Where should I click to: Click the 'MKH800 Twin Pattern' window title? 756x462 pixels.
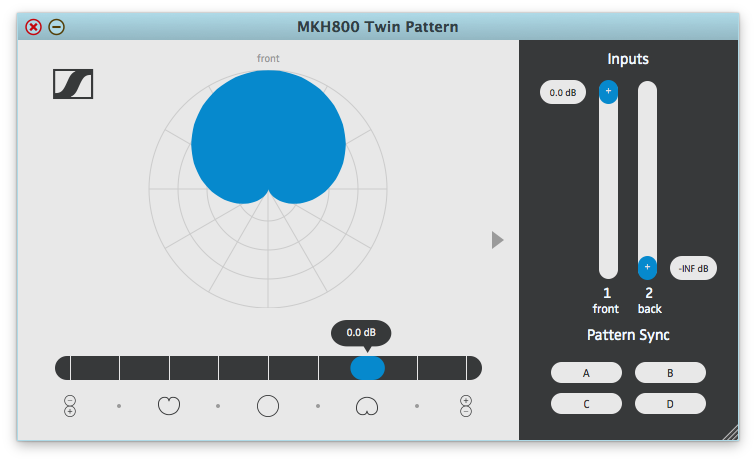[x=378, y=27]
